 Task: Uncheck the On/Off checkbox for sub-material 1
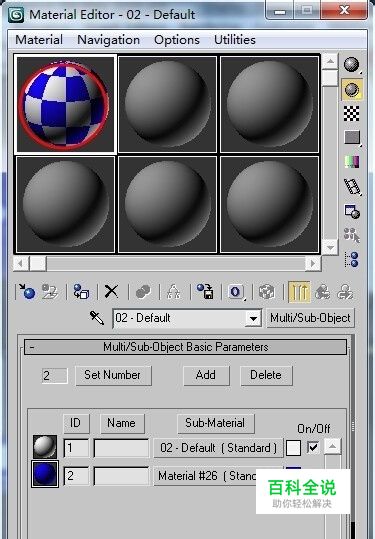pyautogui.click(x=313, y=447)
